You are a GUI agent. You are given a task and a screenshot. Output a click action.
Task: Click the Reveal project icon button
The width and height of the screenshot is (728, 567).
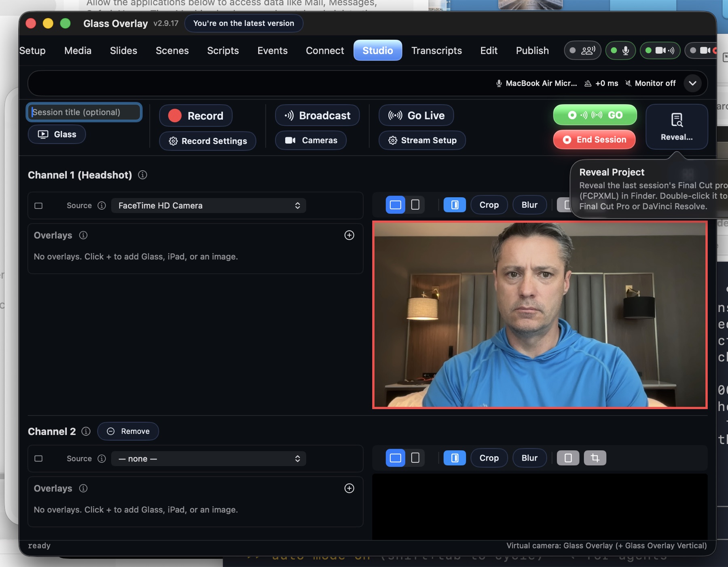tap(677, 126)
